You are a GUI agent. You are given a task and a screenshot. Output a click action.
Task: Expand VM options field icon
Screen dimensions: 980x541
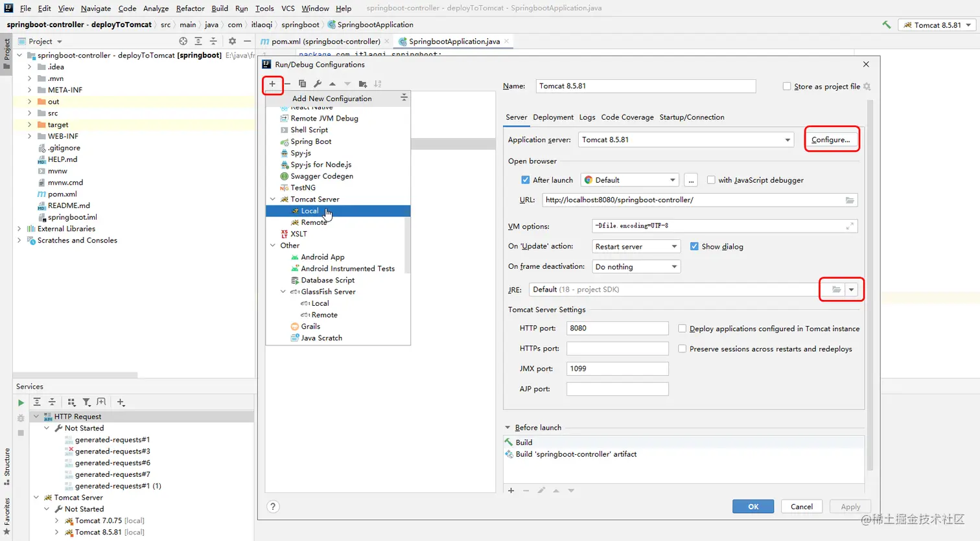[x=850, y=226]
